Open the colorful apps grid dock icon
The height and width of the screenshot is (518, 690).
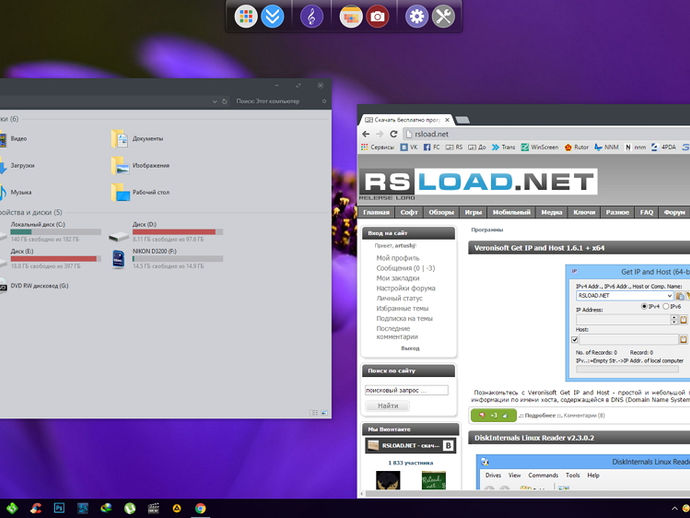[246, 17]
